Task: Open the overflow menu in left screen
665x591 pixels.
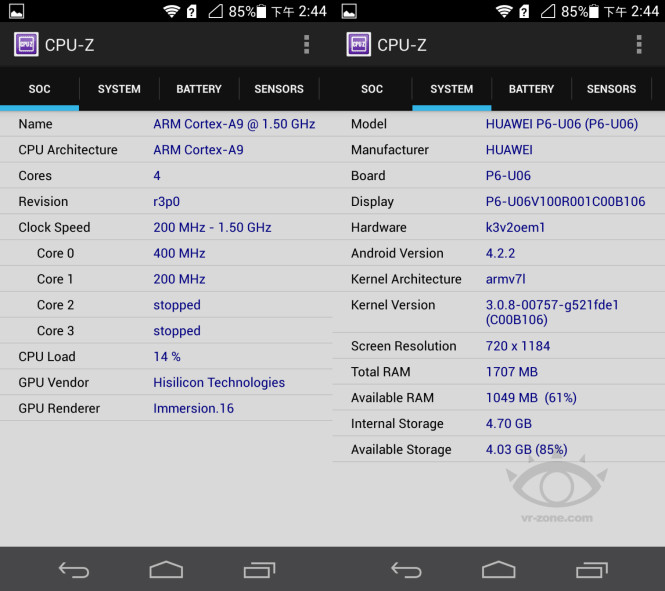Action: [306, 45]
